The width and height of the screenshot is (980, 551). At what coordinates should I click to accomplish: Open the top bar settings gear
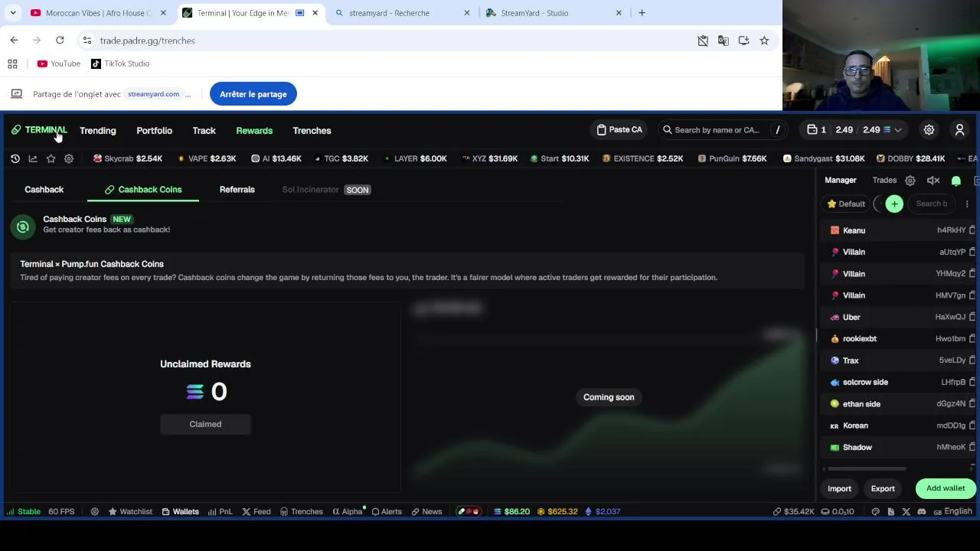point(929,130)
